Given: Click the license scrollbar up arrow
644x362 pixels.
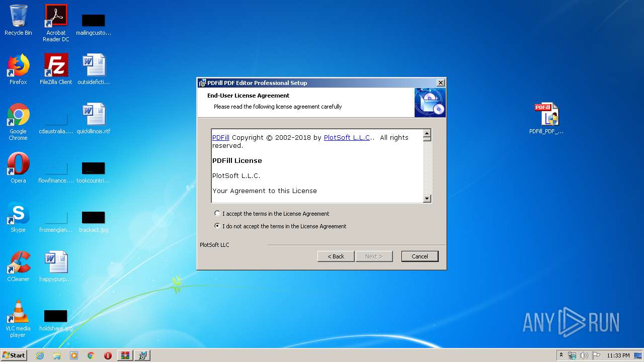Looking at the screenshot, I should pyautogui.click(x=427, y=133).
